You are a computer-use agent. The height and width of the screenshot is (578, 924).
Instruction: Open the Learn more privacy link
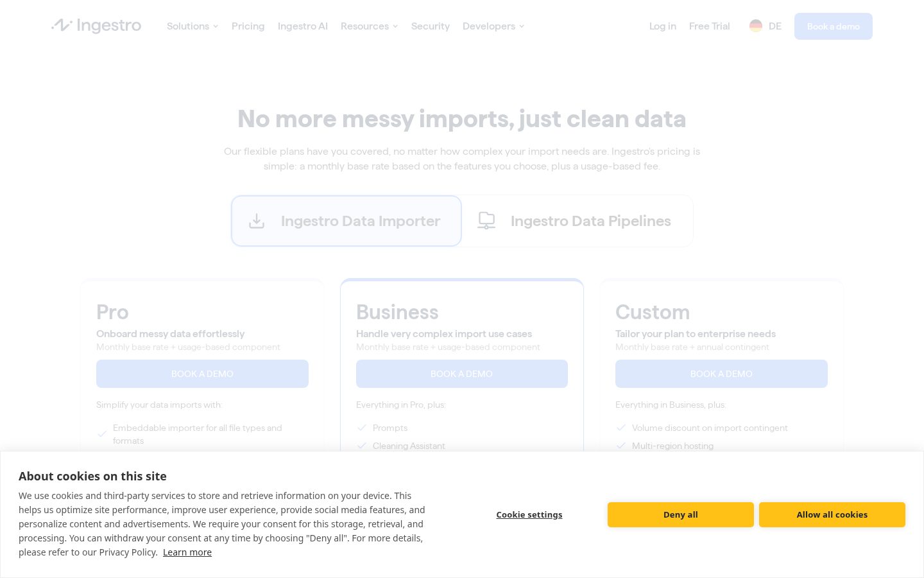tap(187, 552)
